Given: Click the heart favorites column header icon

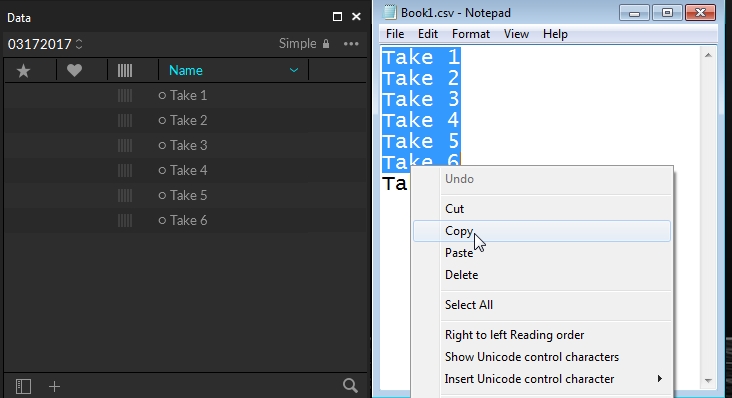Looking at the screenshot, I should click(x=74, y=70).
